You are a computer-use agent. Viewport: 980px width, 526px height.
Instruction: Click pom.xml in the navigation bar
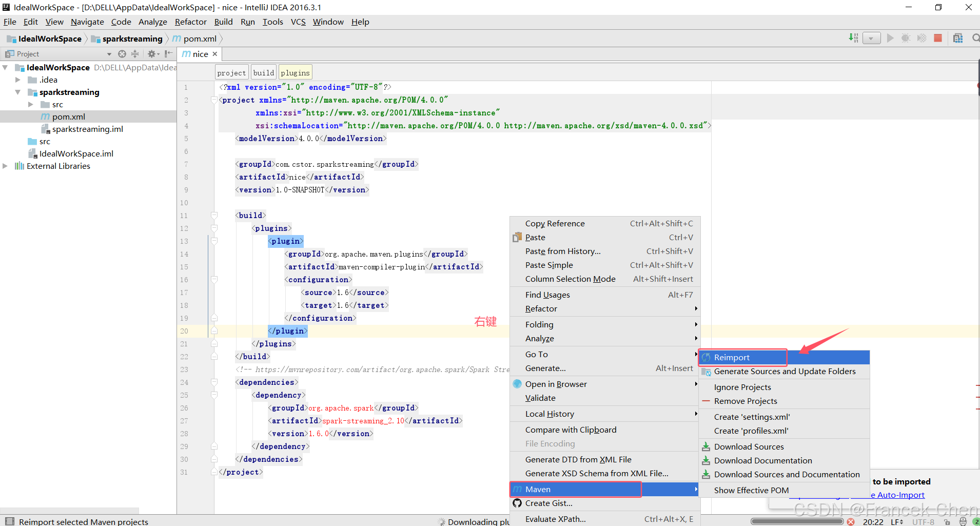click(200, 38)
